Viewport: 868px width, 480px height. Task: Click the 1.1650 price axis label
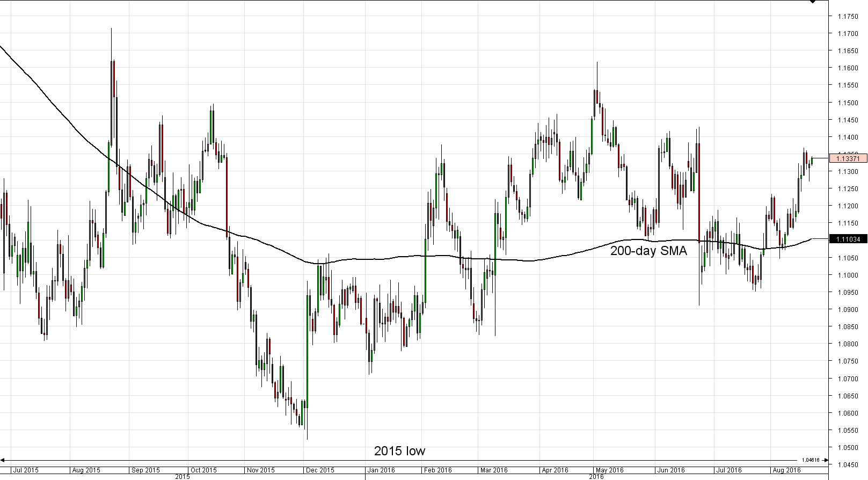(848, 51)
